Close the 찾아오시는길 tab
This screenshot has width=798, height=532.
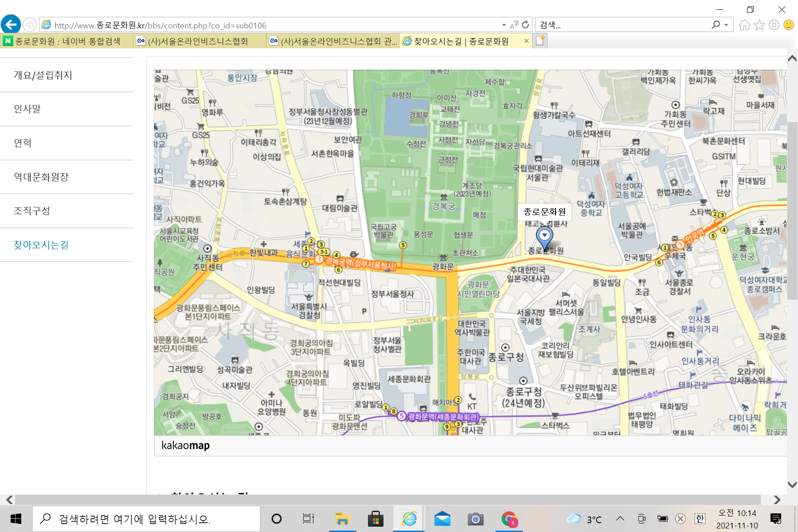526,41
